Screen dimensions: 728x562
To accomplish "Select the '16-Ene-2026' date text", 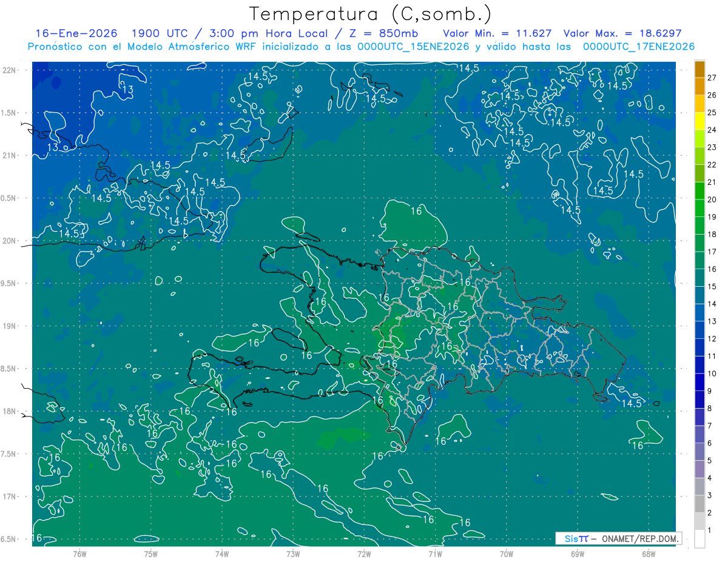I will tap(76, 33).
